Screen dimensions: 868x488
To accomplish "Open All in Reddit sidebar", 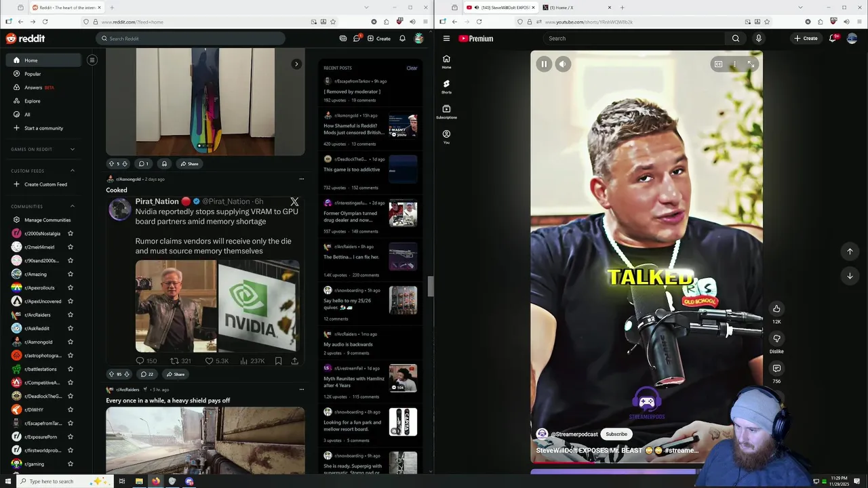I will [x=43, y=115].
